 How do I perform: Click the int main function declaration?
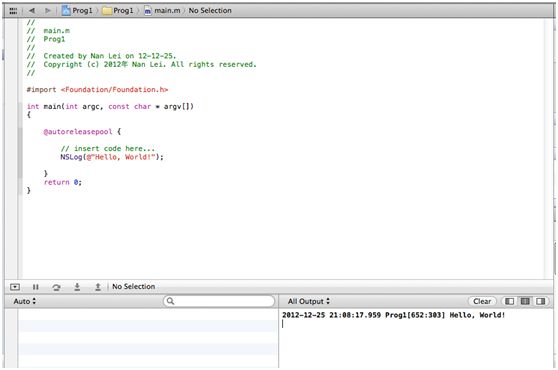point(110,106)
